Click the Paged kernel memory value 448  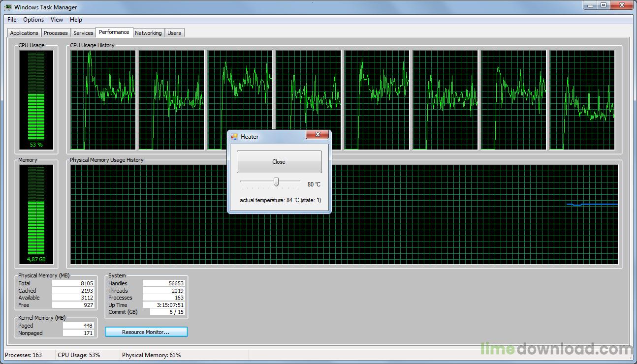(79, 326)
